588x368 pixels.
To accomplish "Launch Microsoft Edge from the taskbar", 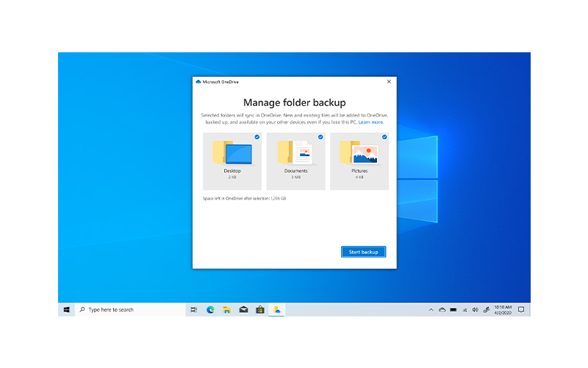I will tap(210, 310).
